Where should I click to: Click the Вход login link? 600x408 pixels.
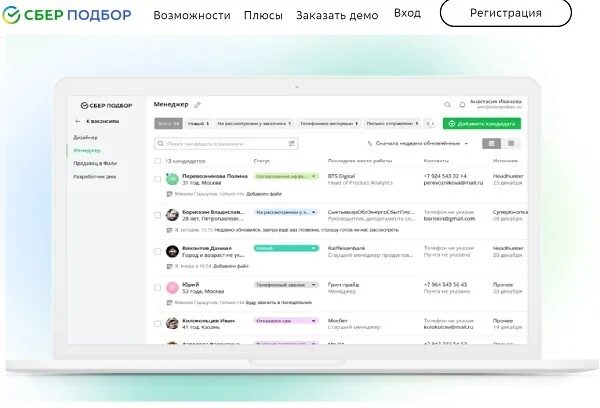[x=407, y=13]
